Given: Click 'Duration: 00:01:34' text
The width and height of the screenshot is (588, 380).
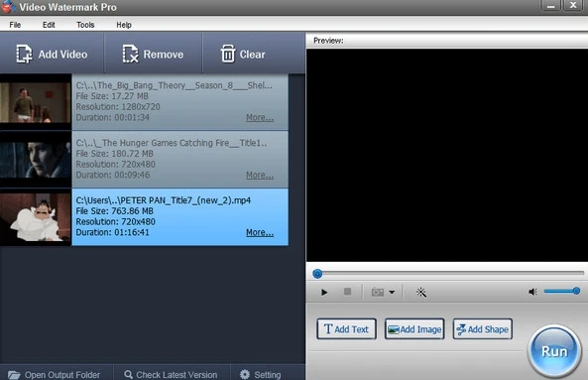Looking at the screenshot, I should [112, 117].
